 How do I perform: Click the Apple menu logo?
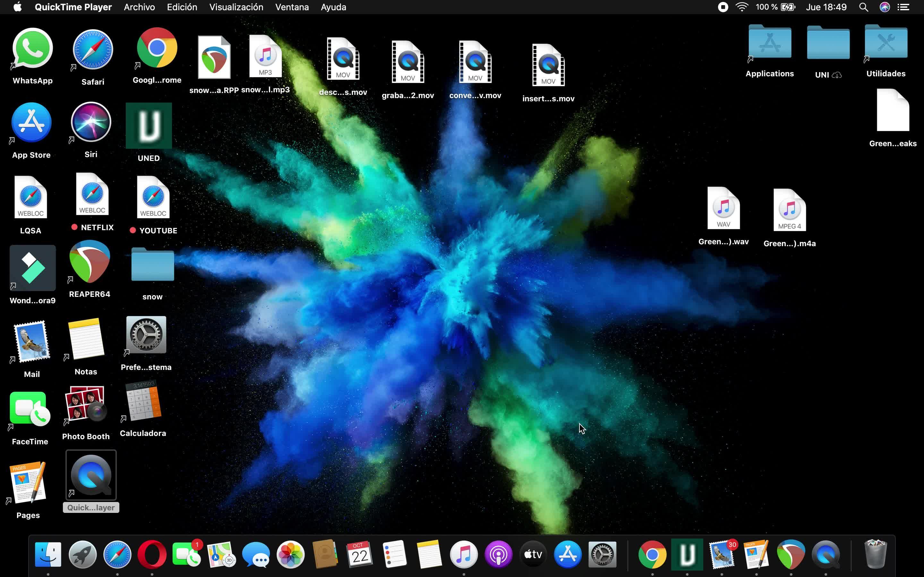[18, 7]
